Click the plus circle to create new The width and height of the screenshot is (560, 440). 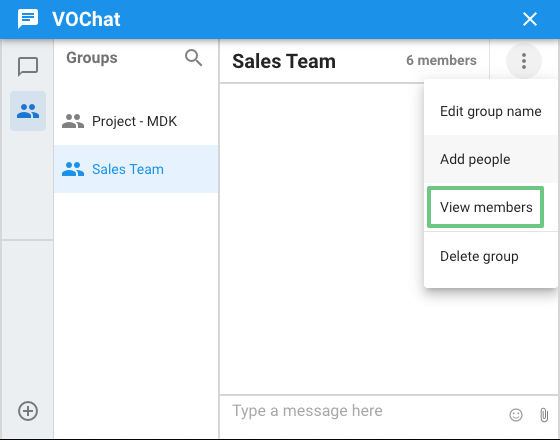pyautogui.click(x=28, y=411)
